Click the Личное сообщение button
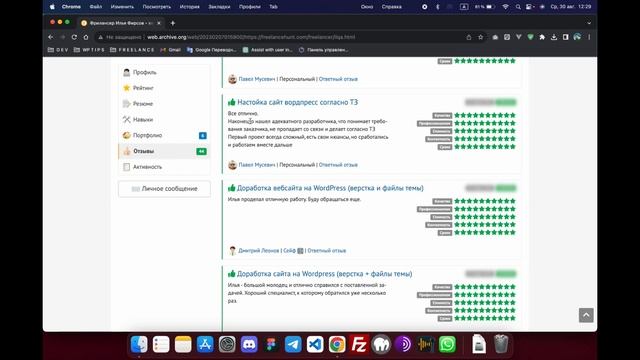 pos(164,189)
